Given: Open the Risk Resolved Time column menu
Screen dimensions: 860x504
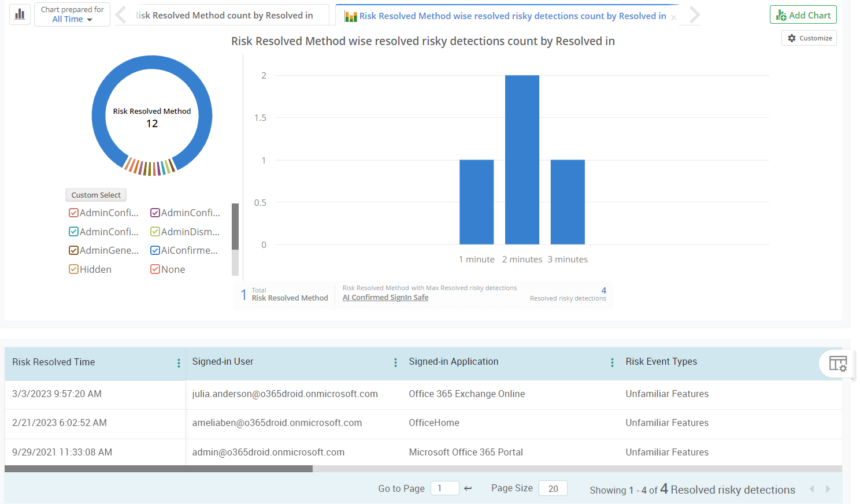Looking at the screenshot, I should point(178,362).
